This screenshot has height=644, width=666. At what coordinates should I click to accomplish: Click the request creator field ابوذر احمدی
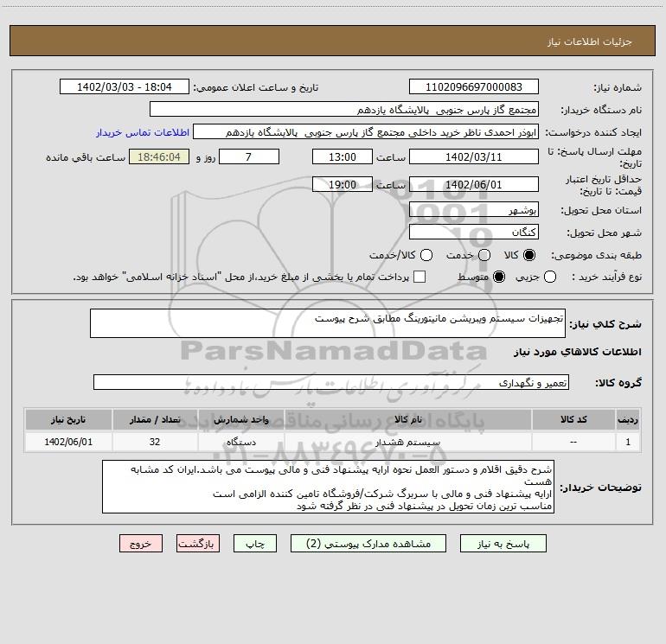coord(366,131)
